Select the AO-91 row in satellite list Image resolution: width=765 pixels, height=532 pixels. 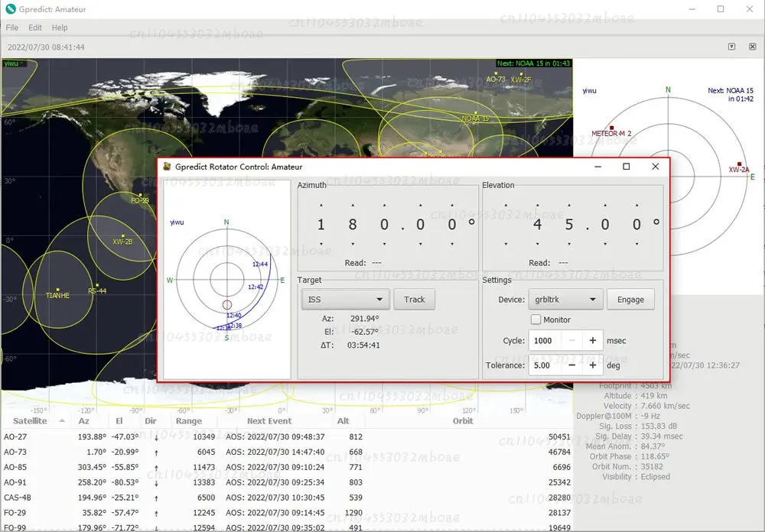287,482
